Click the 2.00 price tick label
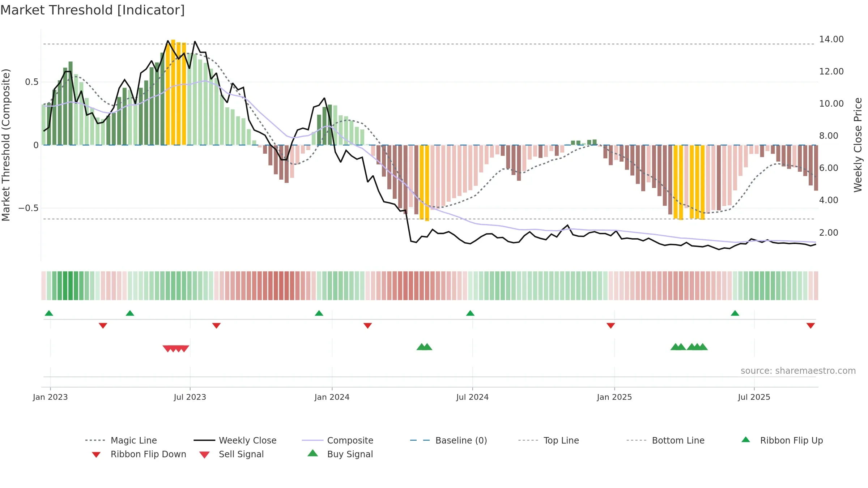Image resolution: width=868 pixels, height=488 pixels. coord(829,233)
